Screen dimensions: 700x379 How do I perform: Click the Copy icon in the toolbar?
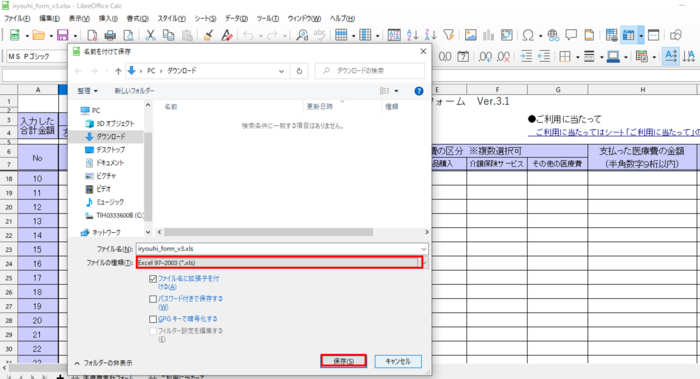tap(168, 35)
